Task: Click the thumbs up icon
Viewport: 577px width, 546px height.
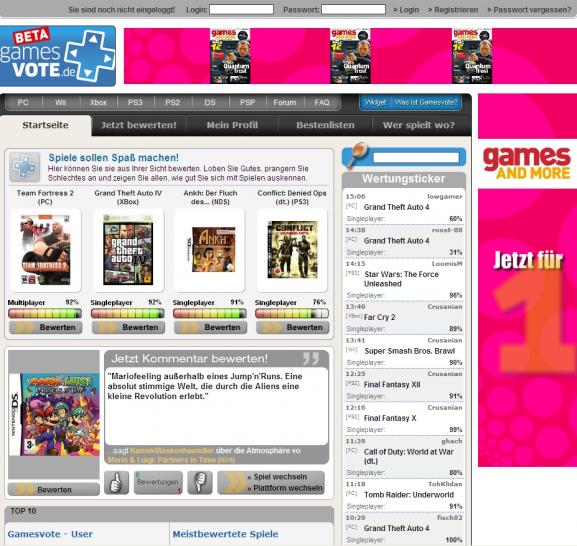Action: click(116, 482)
